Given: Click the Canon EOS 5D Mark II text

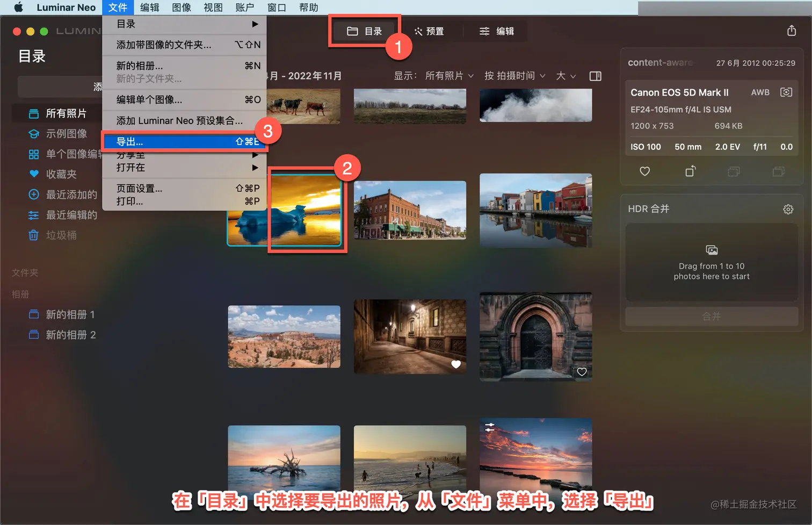Looking at the screenshot, I should click(x=679, y=92).
